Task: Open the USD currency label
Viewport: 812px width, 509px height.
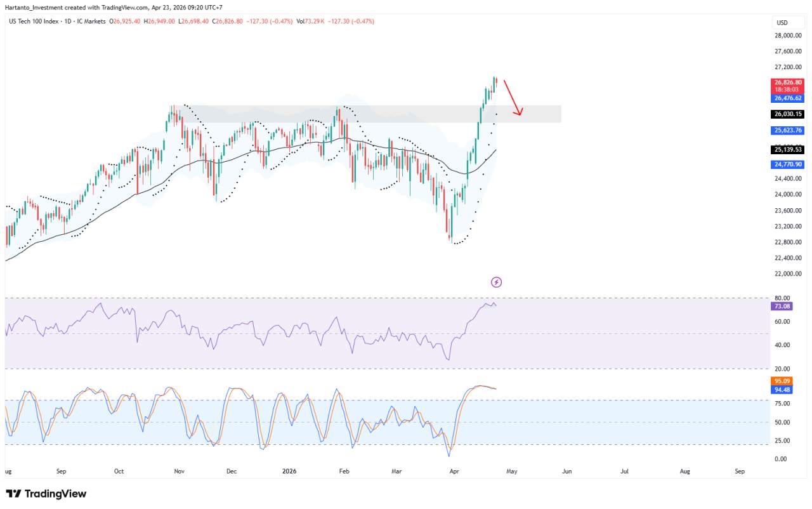Action: tap(782, 23)
